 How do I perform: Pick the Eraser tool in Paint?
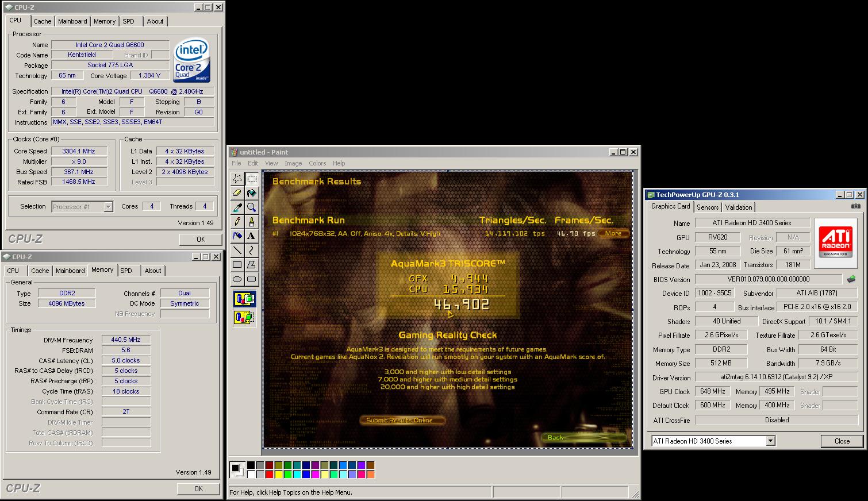point(237,193)
